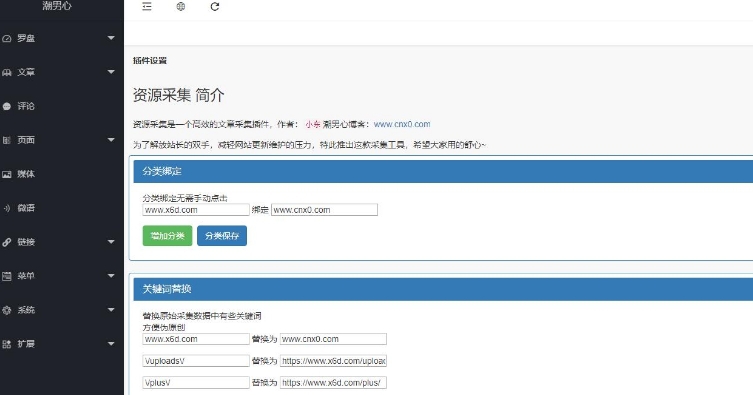Open the 微语 sidebar menu item

(x=61, y=208)
